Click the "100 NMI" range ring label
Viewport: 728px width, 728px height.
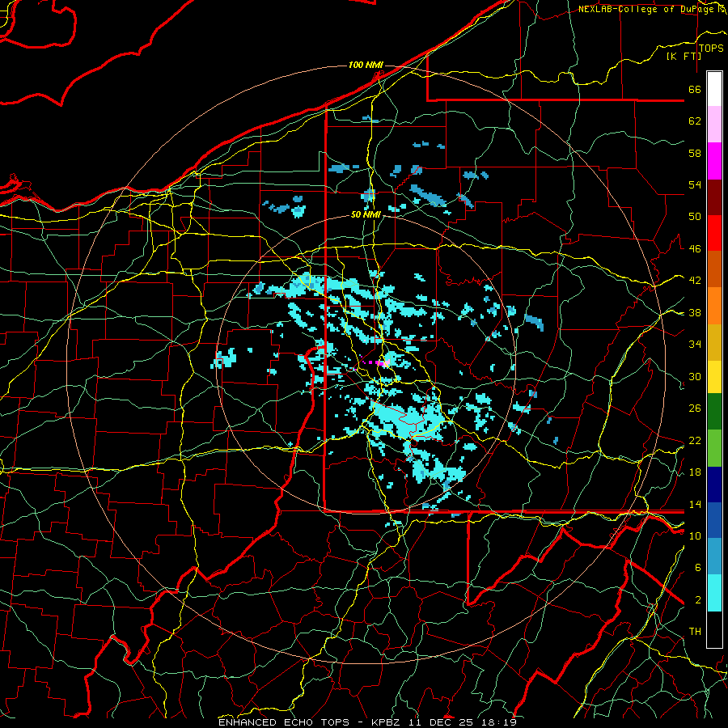point(366,65)
